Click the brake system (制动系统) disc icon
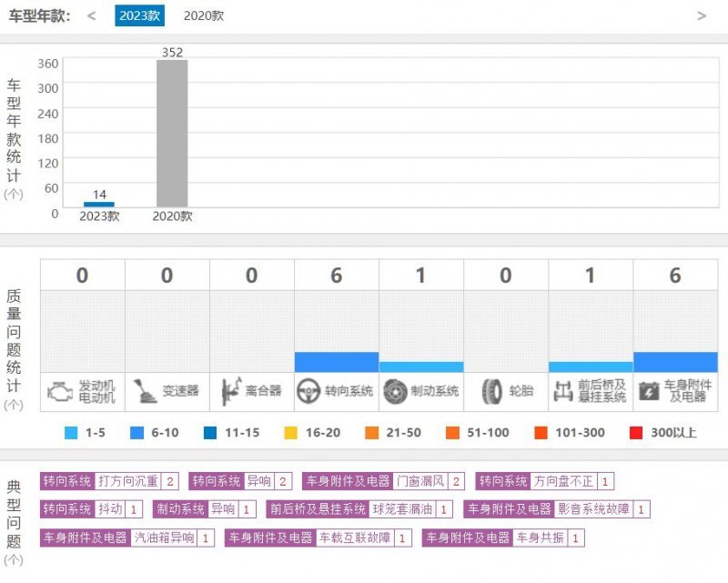728x583 pixels. [x=395, y=391]
